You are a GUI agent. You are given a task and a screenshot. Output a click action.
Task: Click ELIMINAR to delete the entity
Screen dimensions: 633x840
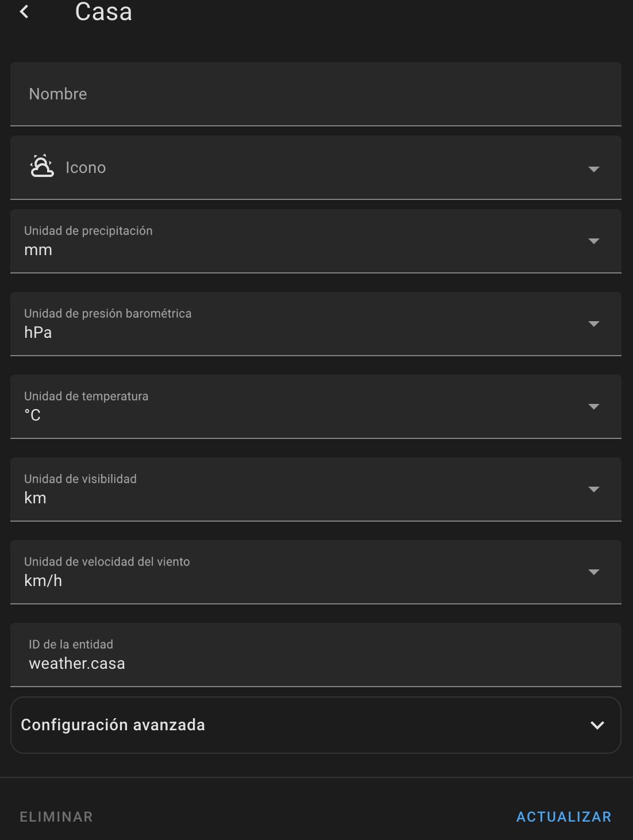pos(56,816)
